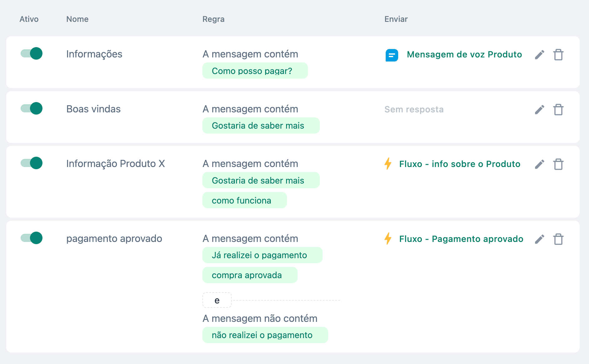
Task: Click the Sem resposta placeholder
Action: 414,109
